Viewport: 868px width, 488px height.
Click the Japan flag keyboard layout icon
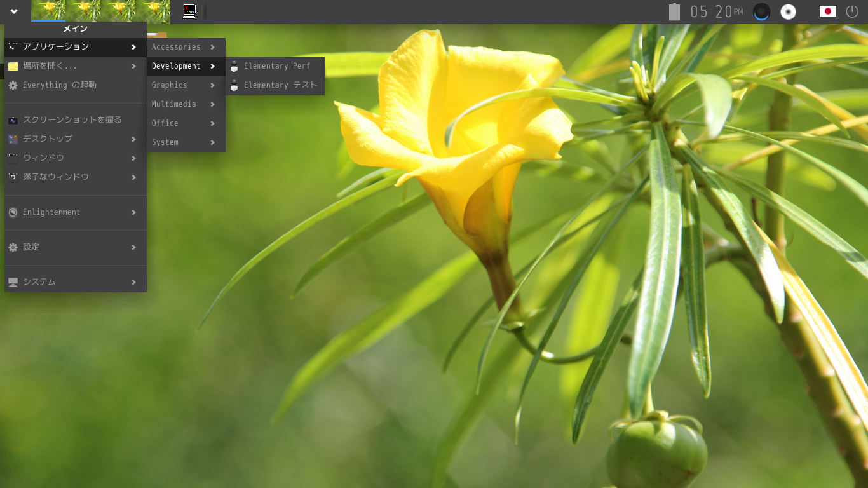point(827,11)
